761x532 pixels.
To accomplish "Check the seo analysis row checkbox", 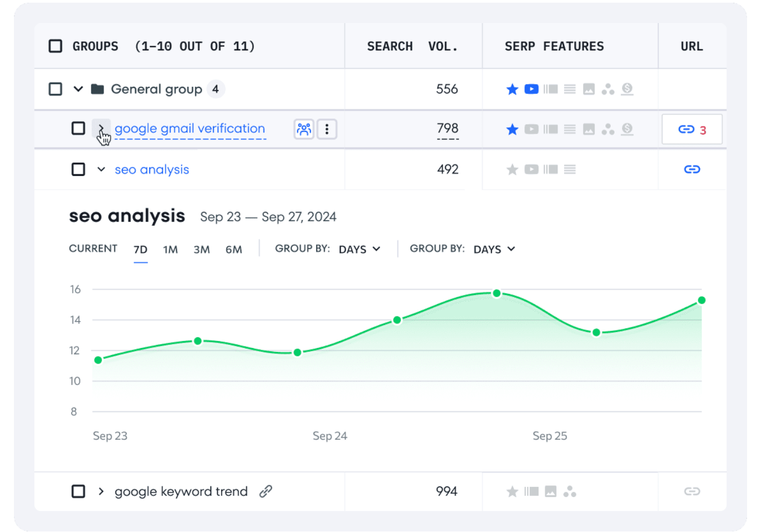I will coord(78,169).
